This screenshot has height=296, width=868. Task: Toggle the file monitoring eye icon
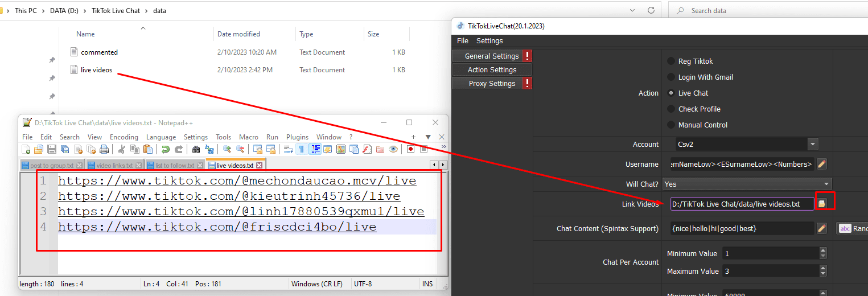tap(393, 149)
